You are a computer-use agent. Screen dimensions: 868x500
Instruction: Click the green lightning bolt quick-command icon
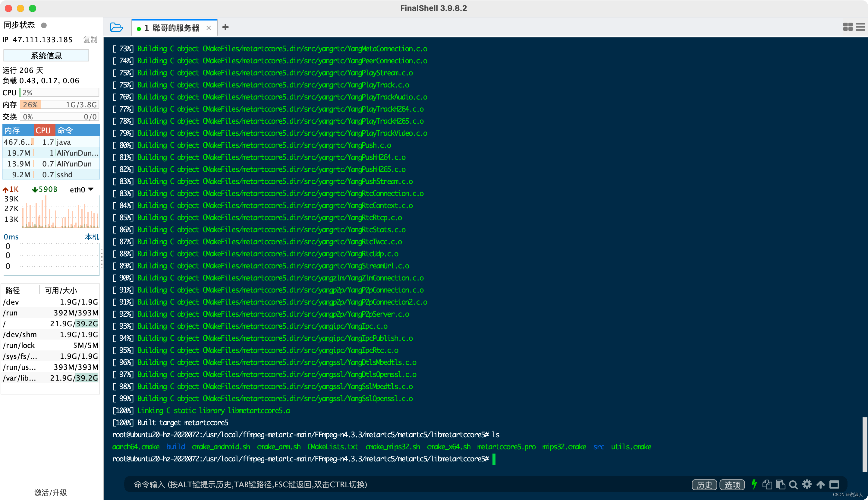(x=754, y=485)
